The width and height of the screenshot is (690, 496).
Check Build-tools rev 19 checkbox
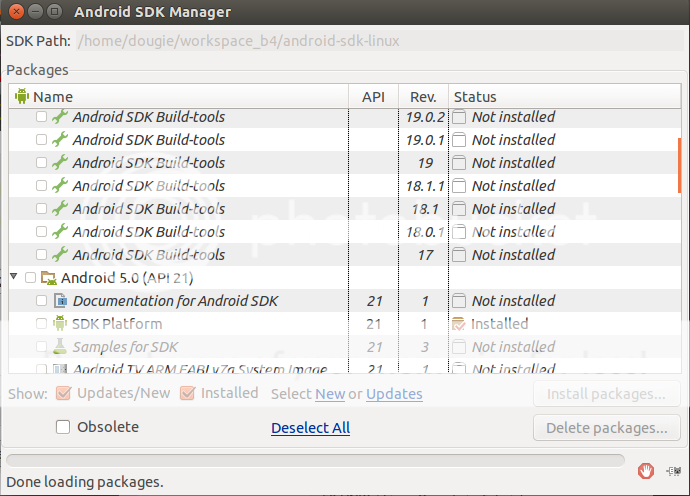pos(41,162)
